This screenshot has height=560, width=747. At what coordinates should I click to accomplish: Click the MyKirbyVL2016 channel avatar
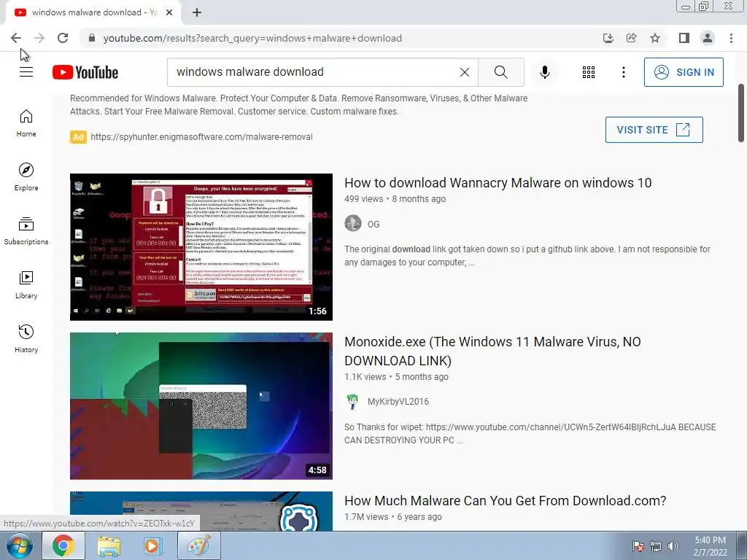[352, 402]
